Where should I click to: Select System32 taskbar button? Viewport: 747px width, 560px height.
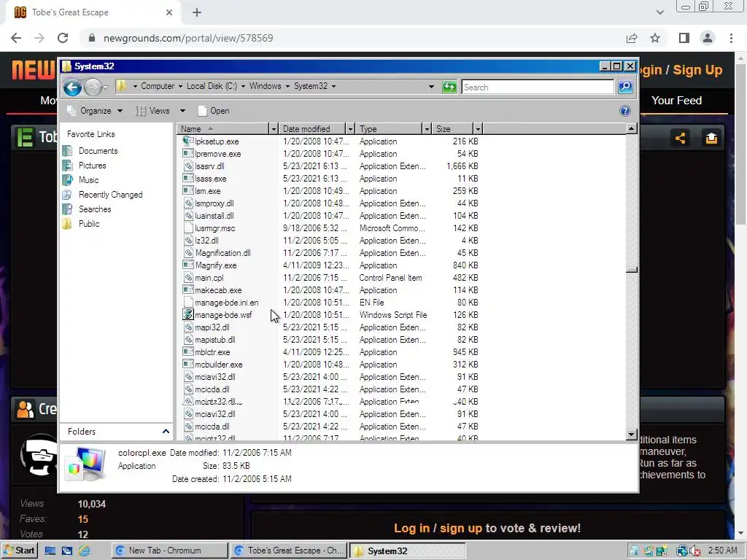(407, 551)
